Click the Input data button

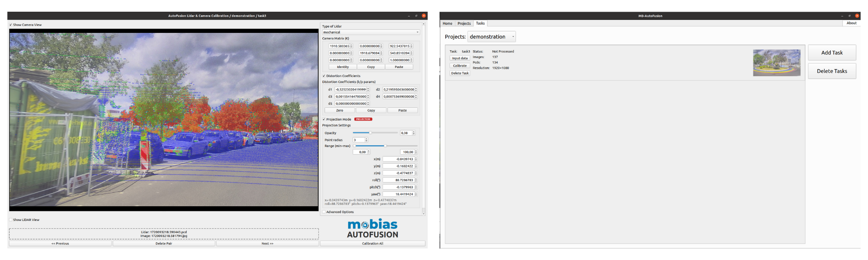(460, 58)
